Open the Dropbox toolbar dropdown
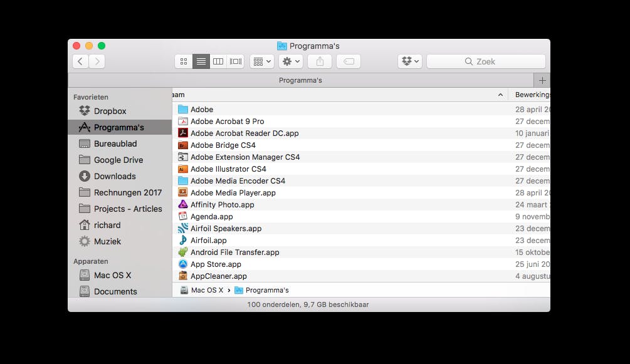The height and width of the screenshot is (364, 630). pyautogui.click(x=410, y=61)
